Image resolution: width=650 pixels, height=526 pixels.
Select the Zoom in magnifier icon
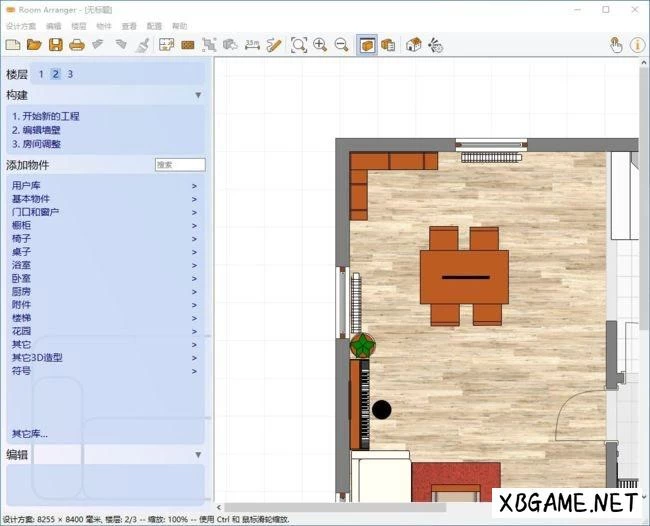click(320, 45)
